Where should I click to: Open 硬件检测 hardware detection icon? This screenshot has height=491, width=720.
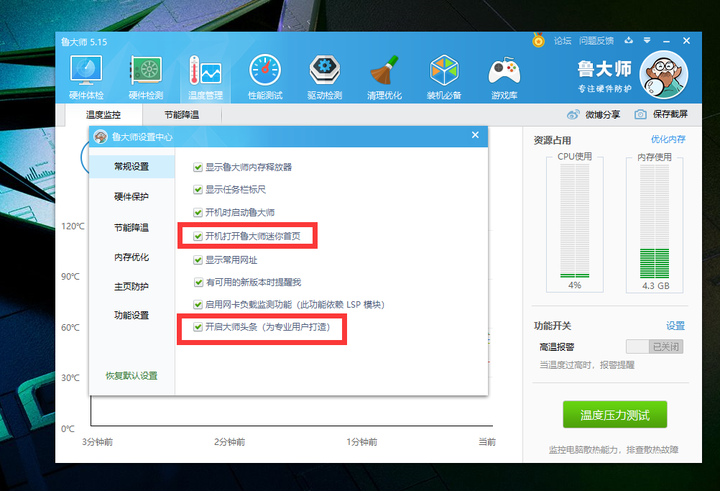[146, 76]
